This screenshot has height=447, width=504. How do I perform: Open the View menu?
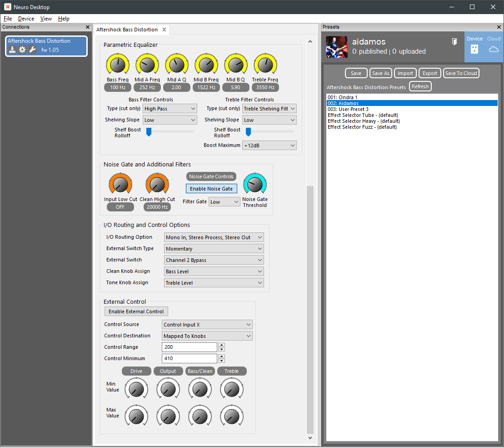pos(46,19)
